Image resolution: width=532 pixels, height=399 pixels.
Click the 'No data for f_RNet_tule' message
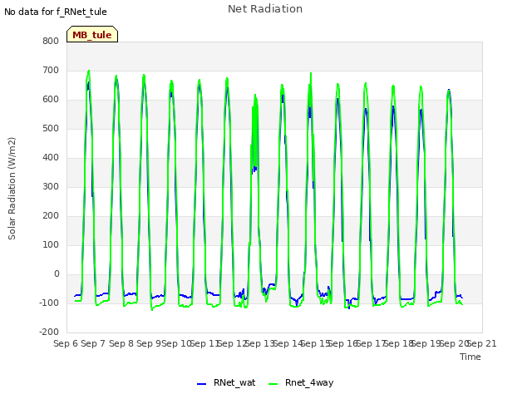[x=56, y=12]
